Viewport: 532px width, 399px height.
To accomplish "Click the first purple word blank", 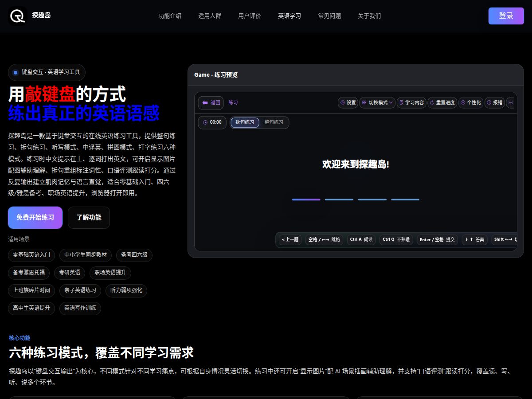I will click(306, 199).
